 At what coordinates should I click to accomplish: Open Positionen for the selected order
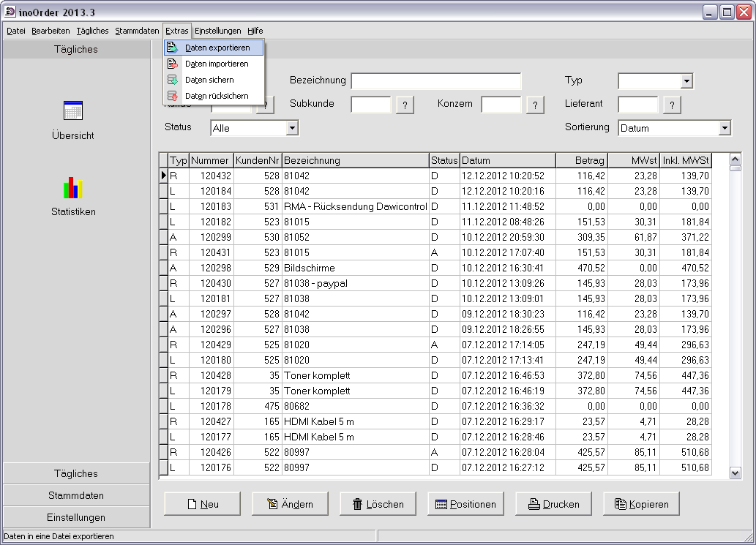pos(465,504)
